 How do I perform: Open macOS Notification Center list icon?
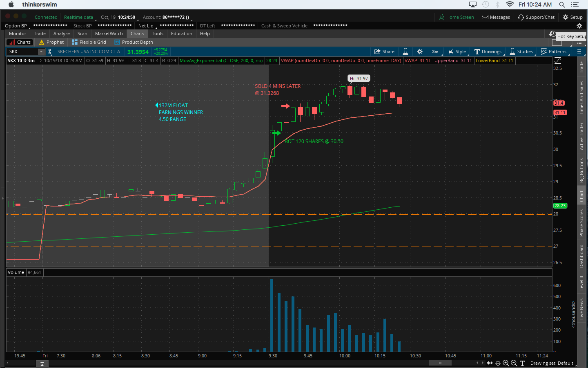point(575,4)
